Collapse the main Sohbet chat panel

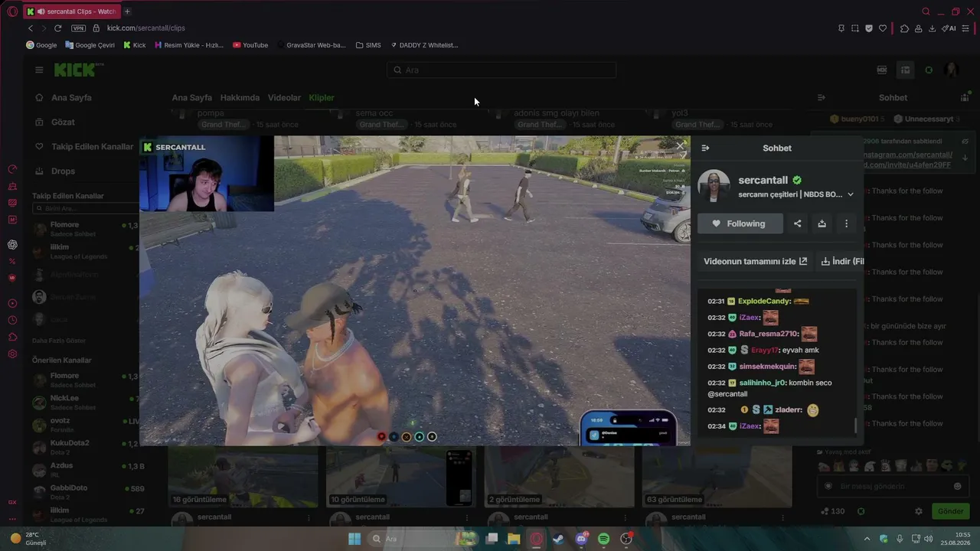822,98
